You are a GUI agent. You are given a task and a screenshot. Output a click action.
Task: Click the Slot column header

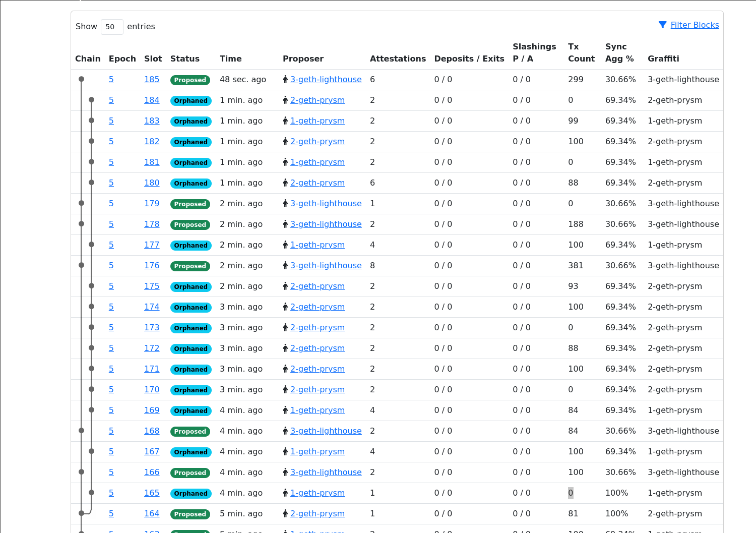[x=153, y=58]
